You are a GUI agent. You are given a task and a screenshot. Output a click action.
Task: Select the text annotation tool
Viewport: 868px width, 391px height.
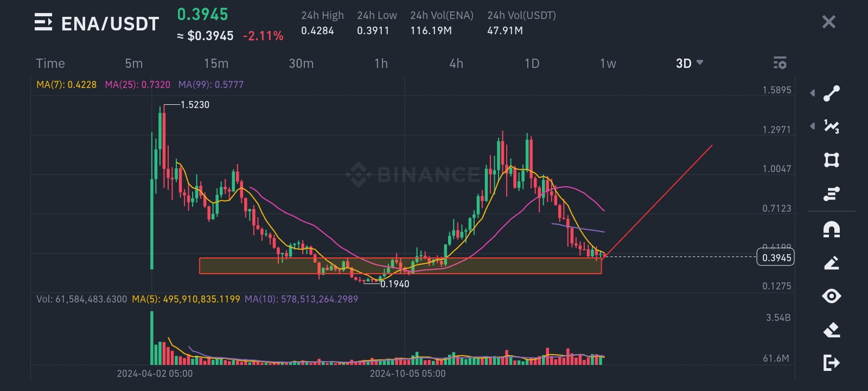click(x=832, y=194)
